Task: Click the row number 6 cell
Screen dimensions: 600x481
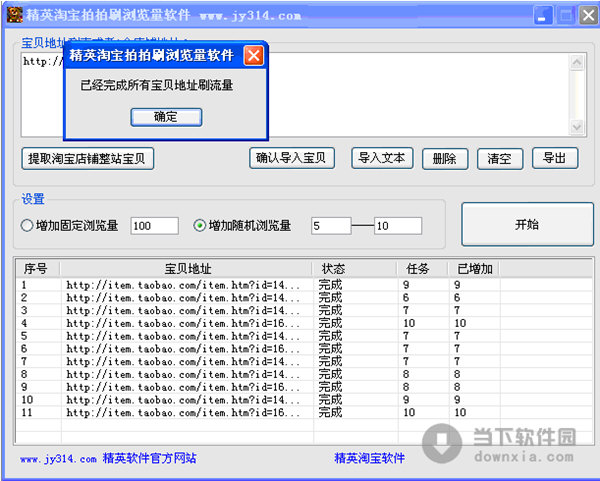Action: point(24,349)
